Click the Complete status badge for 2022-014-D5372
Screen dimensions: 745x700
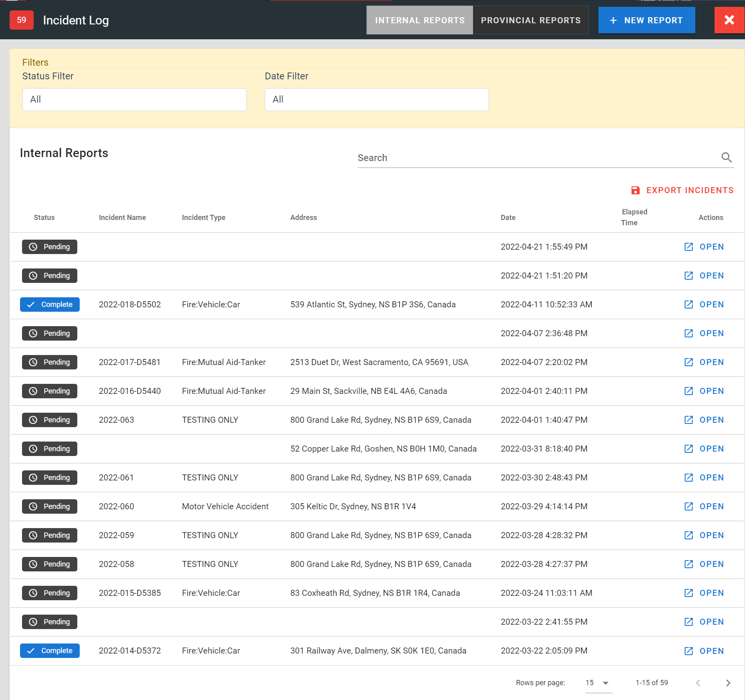[x=50, y=651]
